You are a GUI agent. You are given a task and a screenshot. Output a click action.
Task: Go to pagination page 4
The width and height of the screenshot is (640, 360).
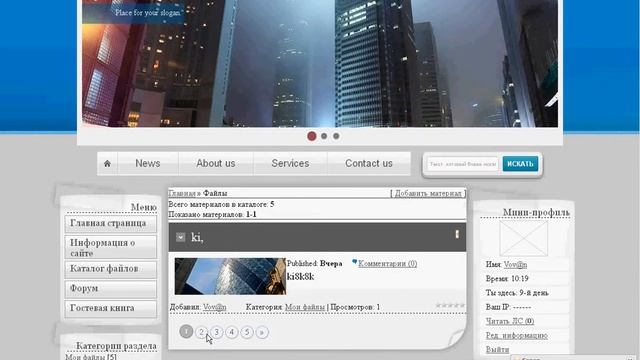click(x=232, y=332)
